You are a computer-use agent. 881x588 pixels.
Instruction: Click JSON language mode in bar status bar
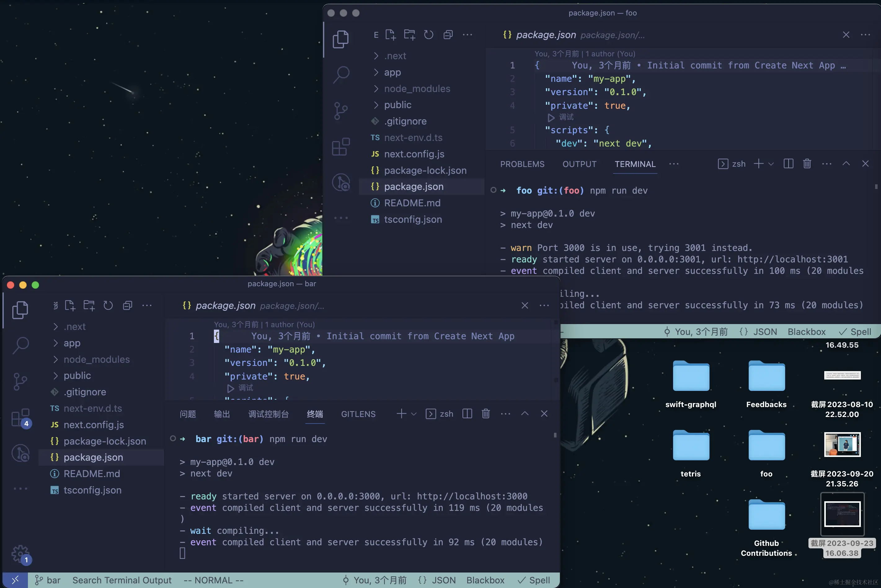point(437,580)
